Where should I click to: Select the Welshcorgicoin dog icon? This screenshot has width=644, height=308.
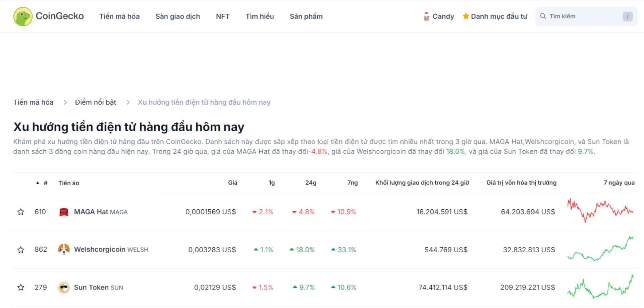pos(64,250)
